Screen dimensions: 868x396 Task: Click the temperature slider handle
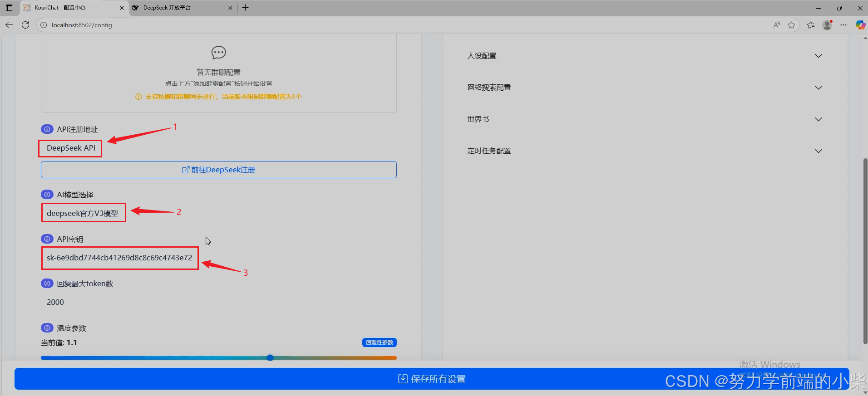point(270,357)
